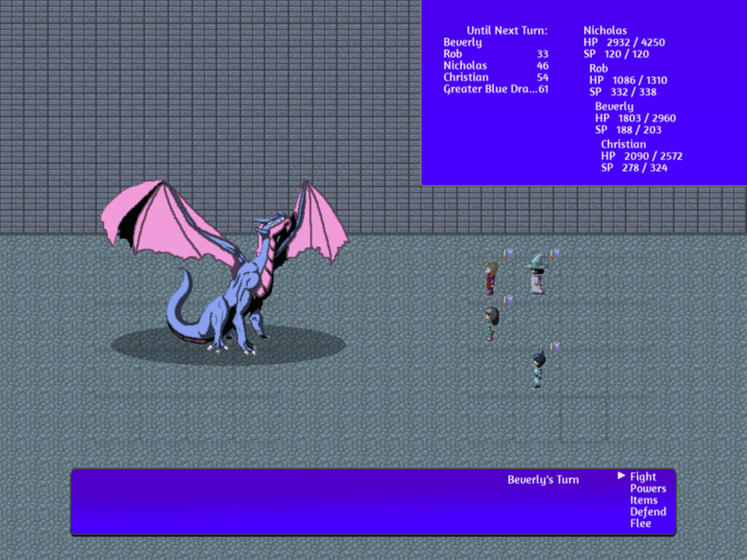The width and height of the screenshot is (747, 560).
Task: Click the sword status icons above the wizard
Action: tap(555, 253)
